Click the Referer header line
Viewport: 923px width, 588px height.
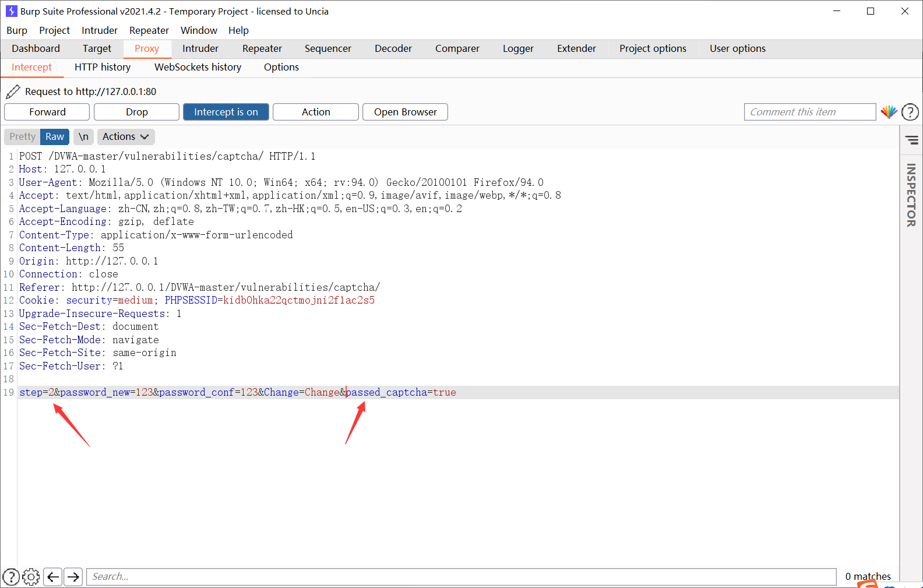(x=199, y=287)
